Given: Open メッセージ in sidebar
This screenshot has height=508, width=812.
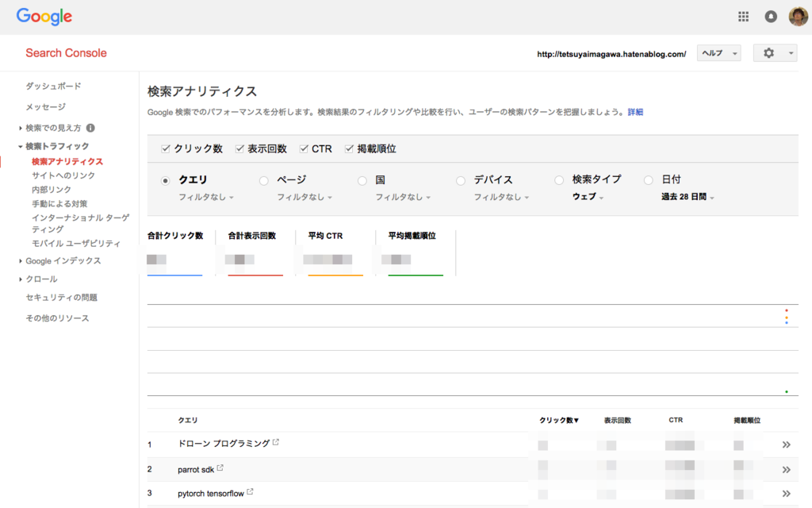Looking at the screenshot, I should tap(45, 107).
